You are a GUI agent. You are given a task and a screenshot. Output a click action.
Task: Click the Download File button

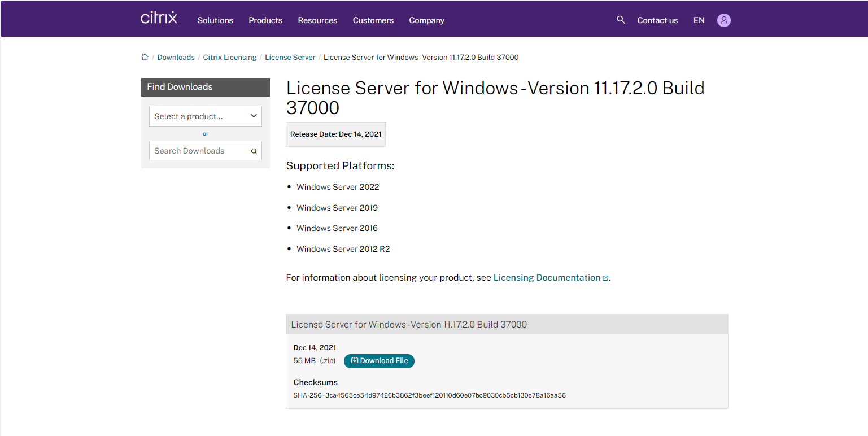point(379,361)
